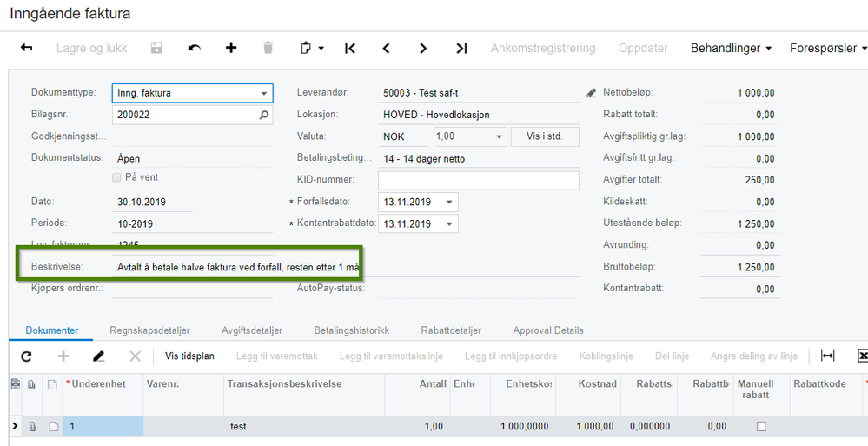Open the Forespørsler menu
This screenshot has height=446, width=868.
coord(828,48)
